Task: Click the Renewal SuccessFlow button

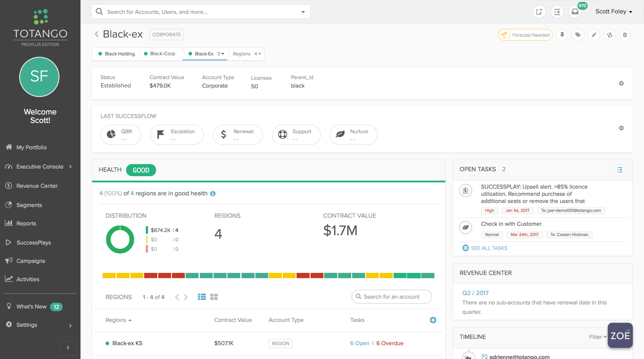Action: (x=238, y=135)
